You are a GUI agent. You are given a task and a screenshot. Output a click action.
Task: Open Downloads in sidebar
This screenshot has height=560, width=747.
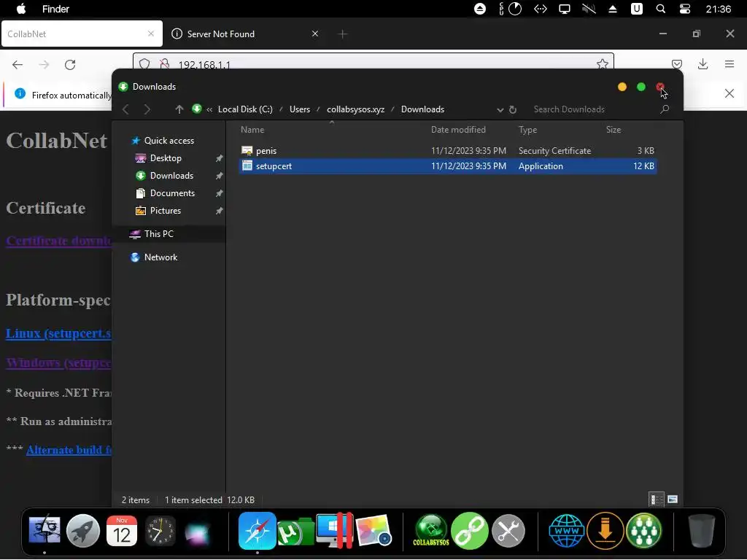tap(171, 176)
